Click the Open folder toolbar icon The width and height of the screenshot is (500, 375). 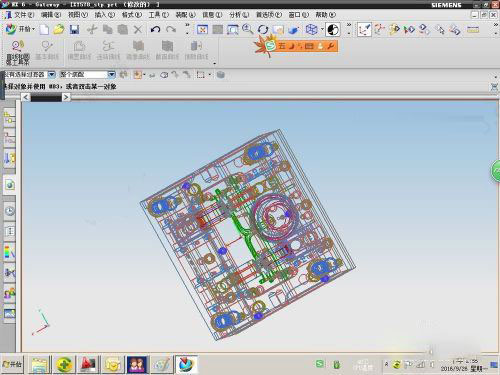click(59, 30)
